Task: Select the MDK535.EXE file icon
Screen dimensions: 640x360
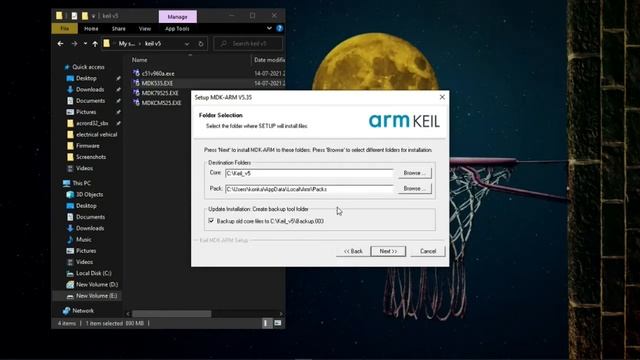Action: (x=136, y=83)
